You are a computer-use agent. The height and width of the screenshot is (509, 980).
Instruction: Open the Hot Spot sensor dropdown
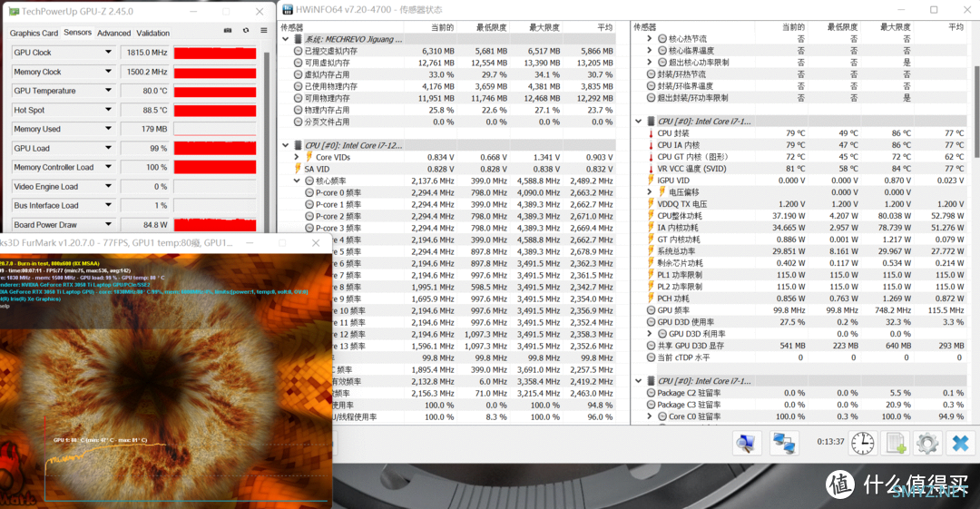[x=108, y=110]
